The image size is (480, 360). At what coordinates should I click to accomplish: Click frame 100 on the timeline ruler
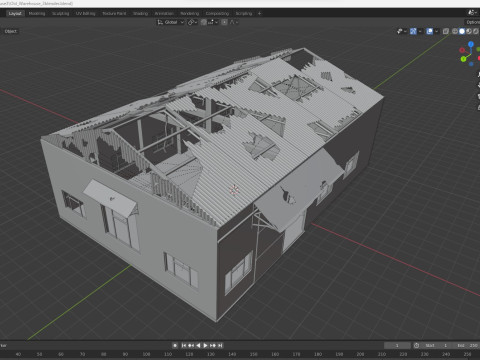tap(146, 354)
